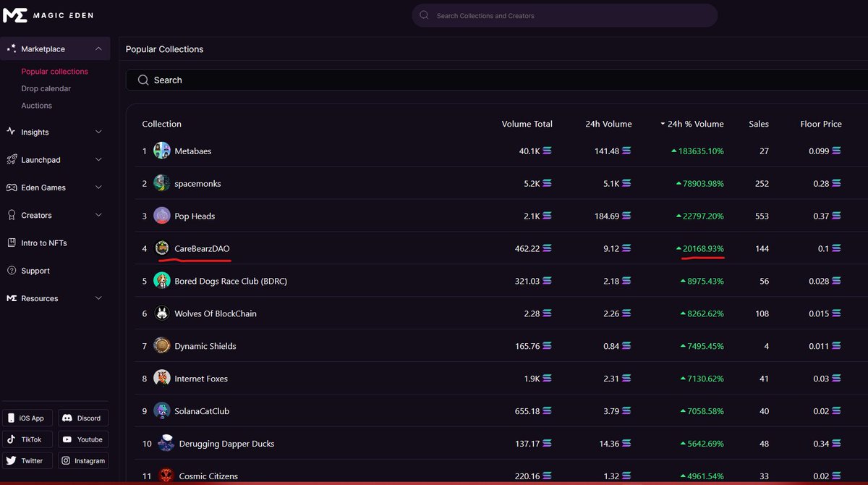Viewport: 868px width, 485px height.
Task: Click the magnifier icon in collections search
Action: (x=143, y=80)
